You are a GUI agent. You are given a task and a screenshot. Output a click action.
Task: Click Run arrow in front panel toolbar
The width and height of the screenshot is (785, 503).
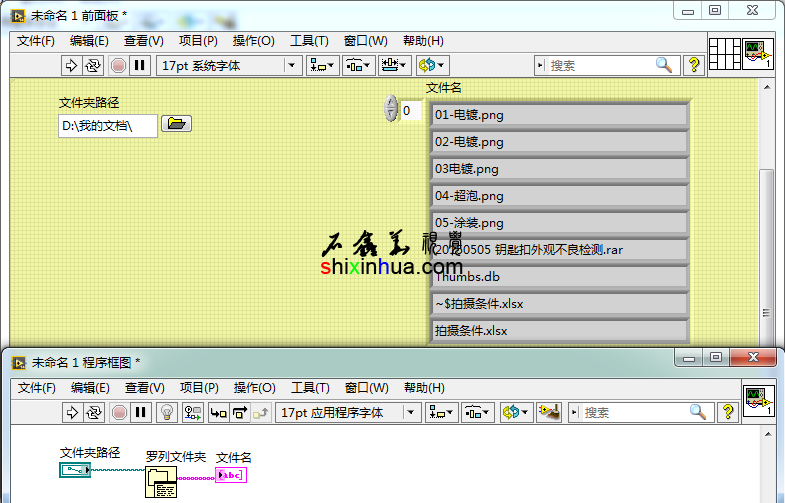pos(71,65)
